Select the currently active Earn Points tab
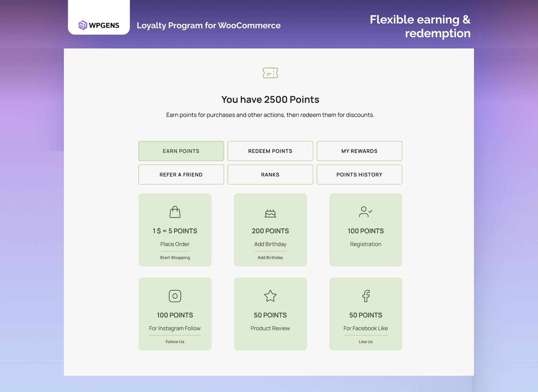Viewport: 538px width, 392px height. (181, 151)
